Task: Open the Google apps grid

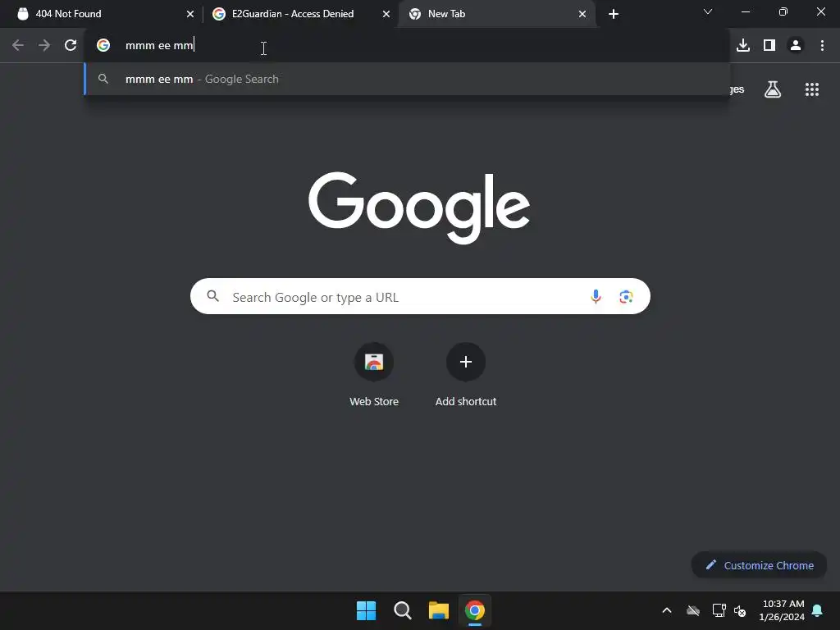Action: click(812, 89)
